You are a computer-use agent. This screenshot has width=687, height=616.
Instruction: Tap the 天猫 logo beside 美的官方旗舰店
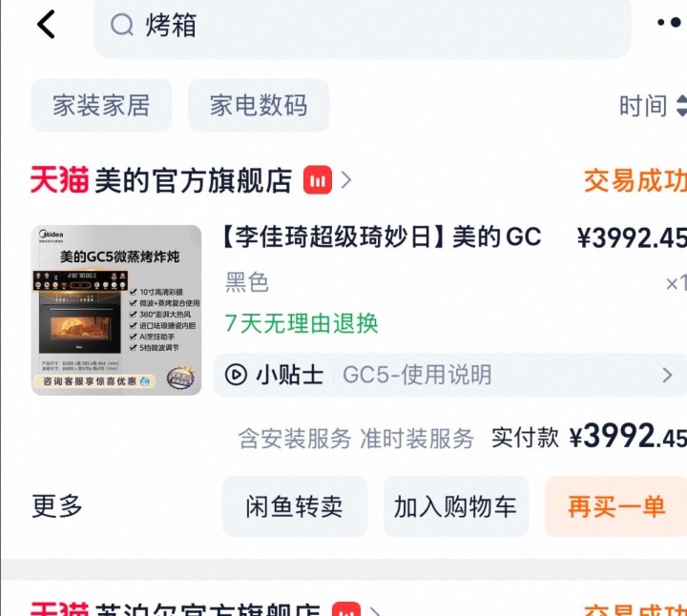pos(59,179)
